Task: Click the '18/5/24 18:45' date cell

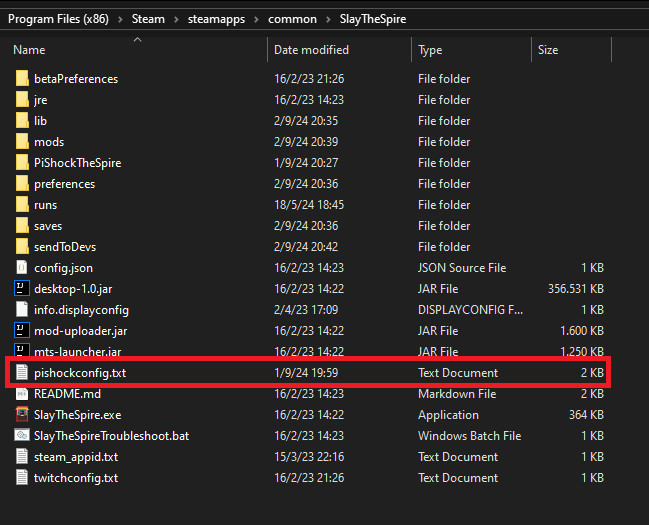Action: pos(309,205)
